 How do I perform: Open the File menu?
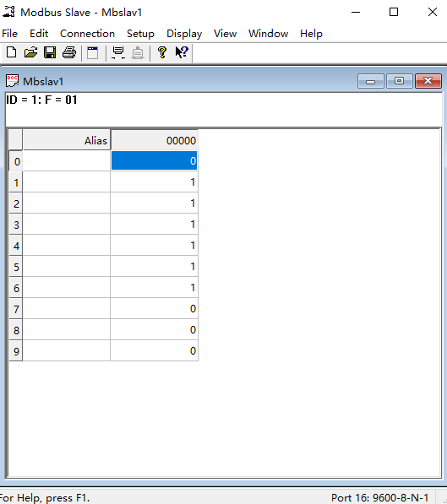pyautogui.click(x=9, y=34)
